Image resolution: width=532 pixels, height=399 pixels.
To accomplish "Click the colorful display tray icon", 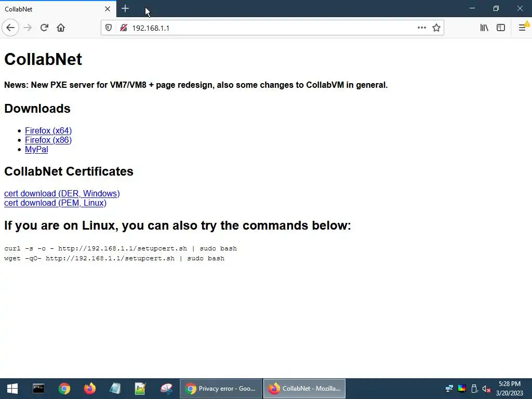I will pos(462,389).
